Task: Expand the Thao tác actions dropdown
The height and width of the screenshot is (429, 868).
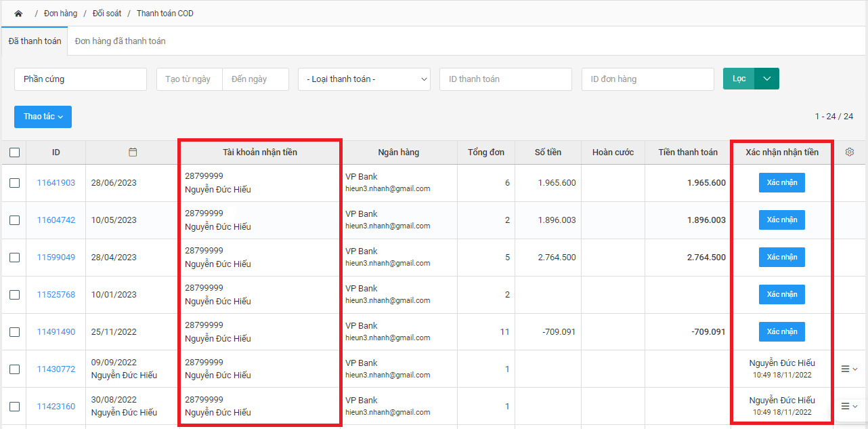Action: (x=43, y=117)
